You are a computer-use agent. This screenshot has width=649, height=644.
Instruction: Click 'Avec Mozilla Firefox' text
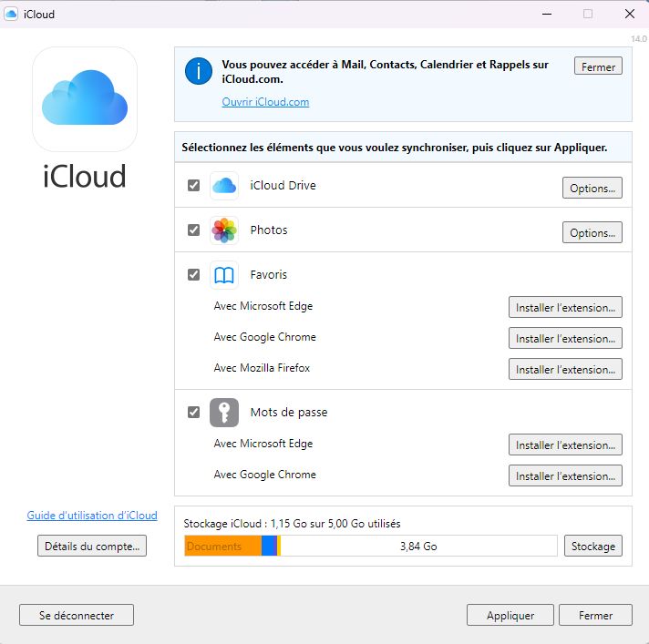pos(262,368)
